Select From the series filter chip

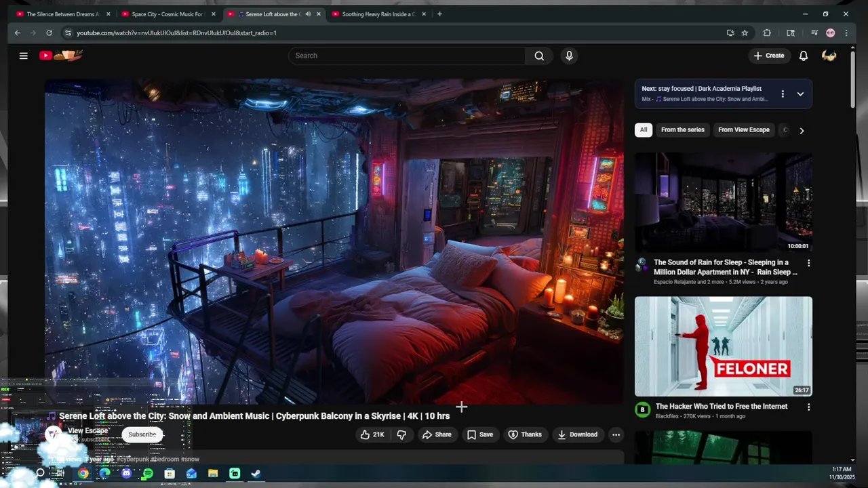683,129
